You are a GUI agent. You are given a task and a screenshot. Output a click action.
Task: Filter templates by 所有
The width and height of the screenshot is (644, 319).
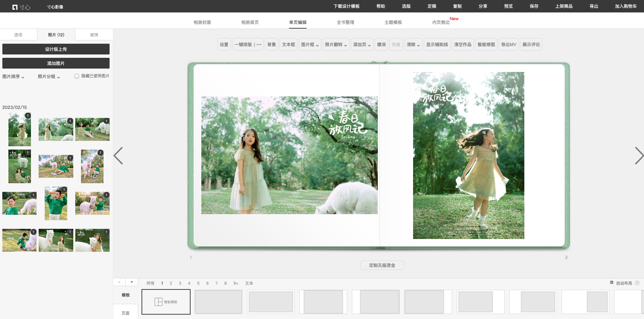(x=151, y=283)
